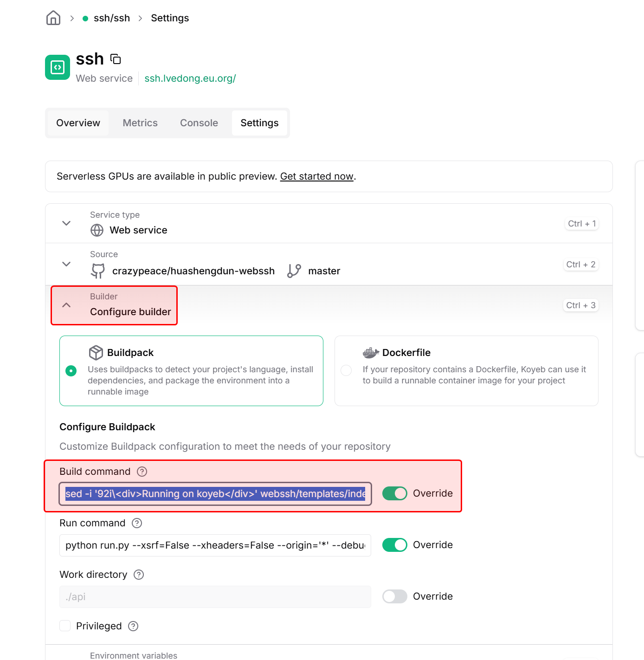Select the Dockerfile builder option
The height and width of the screenshot is (660, 644).
(346, 370)
